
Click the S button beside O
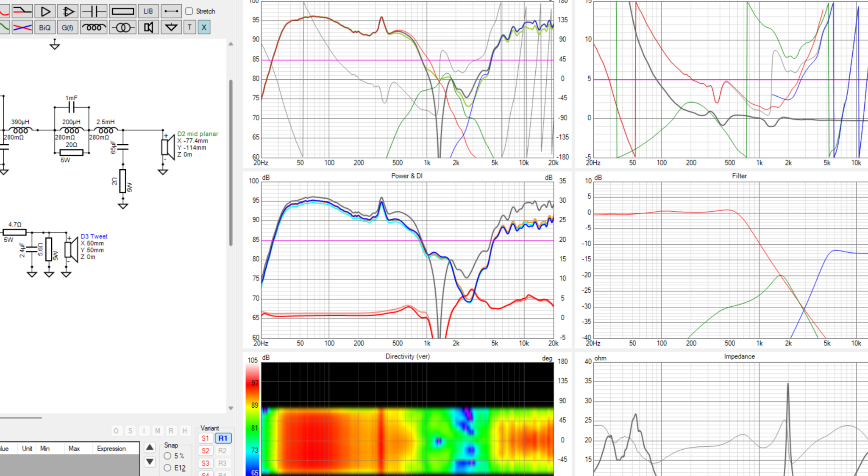[x=130, y=431]
